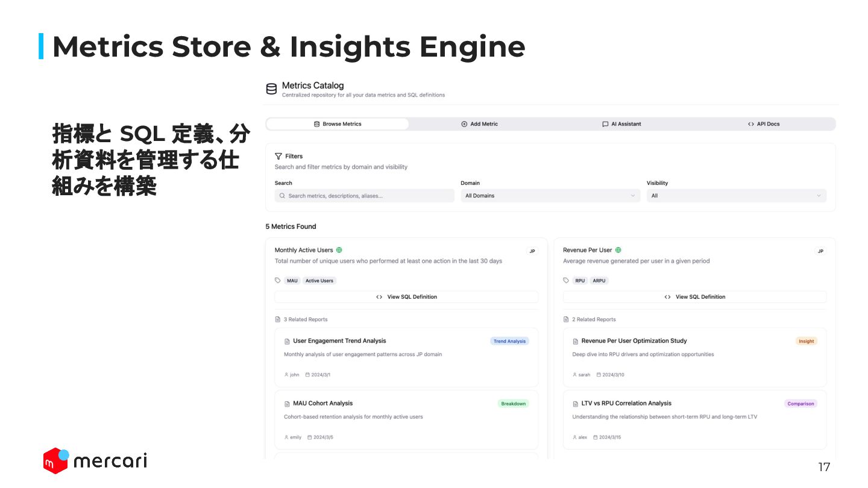868x488 pixels.
Task: Go to the API Docs tab
Action: tap(764, 124)
